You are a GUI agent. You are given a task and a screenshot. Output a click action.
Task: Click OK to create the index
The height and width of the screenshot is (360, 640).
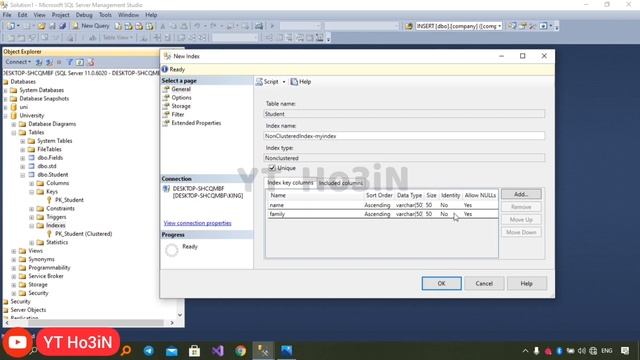pyautogui.click(x=441, y=283)
